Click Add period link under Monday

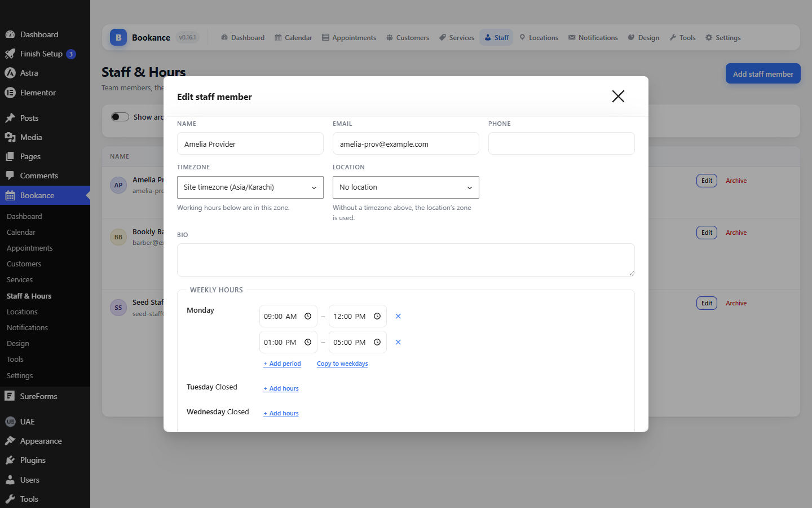(x=282, y=364)
